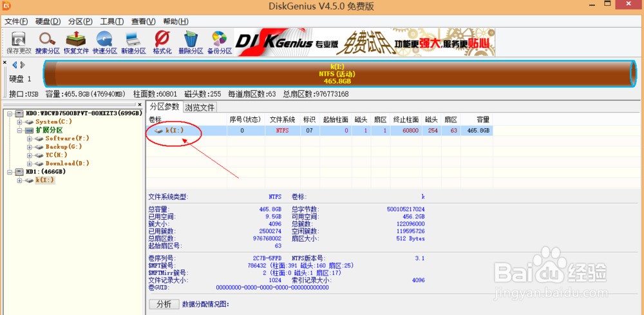Collapse the HD0 WDC disk node
Screen dimensions: 644x315
click(x=10, y=113)
